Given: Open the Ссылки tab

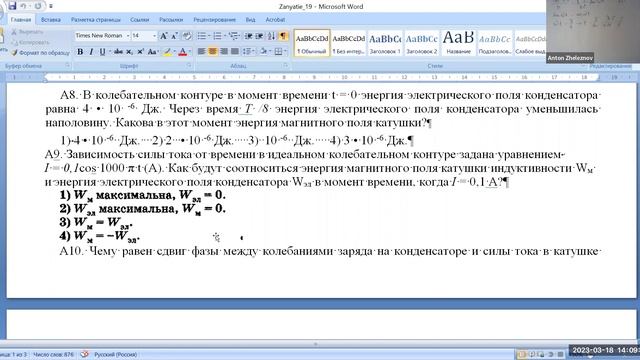Looking at the screenshot, I should click(140, 20).
